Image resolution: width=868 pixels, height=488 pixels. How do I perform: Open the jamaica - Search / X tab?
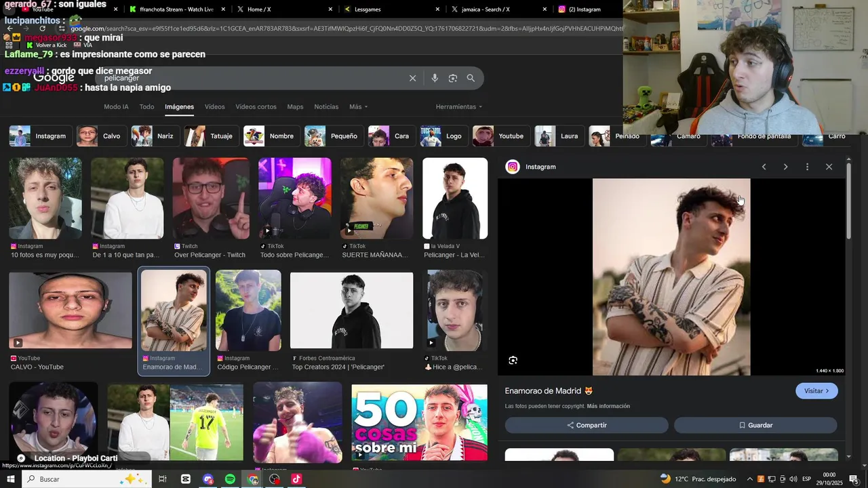[x=498, y=9]
